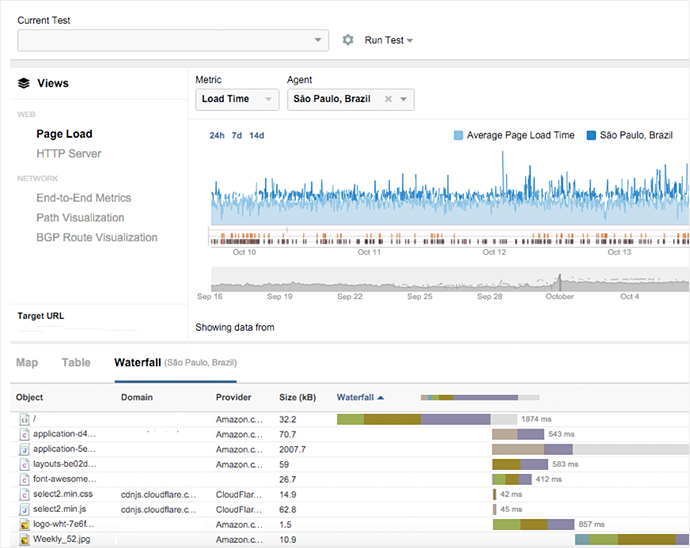Viewport: 690px width, 548px height.
Task: Click the logo-wht image file icon
Action: [23, 524]
